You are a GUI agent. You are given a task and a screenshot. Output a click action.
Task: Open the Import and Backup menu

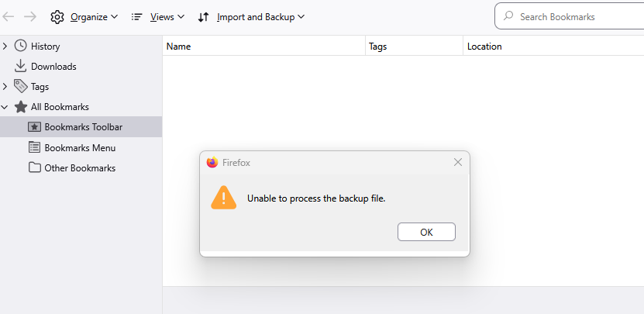point(251,16)
